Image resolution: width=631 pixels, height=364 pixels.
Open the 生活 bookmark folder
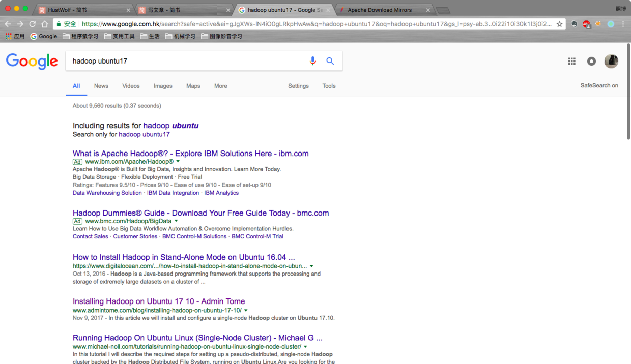[x=150, y=36]
